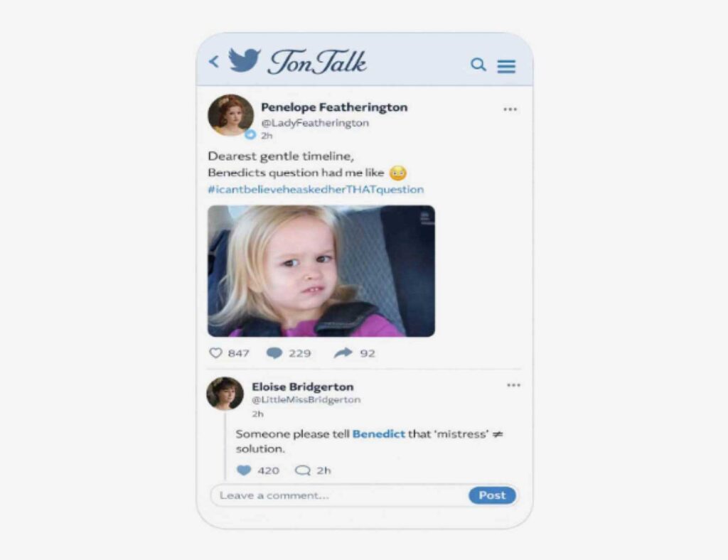Image resolution: width=728 pixels, height=560 pixels.
Task: Share the post using the arrow icon
Action: point(343,353)
